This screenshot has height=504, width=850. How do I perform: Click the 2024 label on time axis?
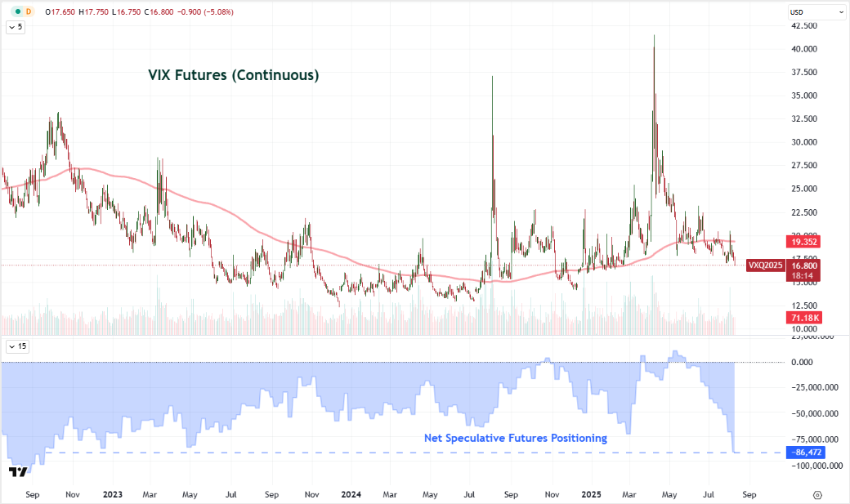point(351,494)
